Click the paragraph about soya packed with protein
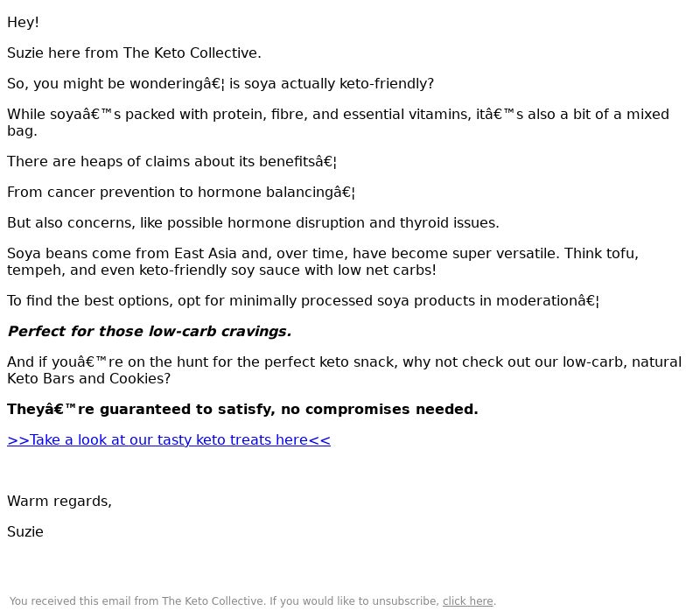700x611 pixels. 262,115
